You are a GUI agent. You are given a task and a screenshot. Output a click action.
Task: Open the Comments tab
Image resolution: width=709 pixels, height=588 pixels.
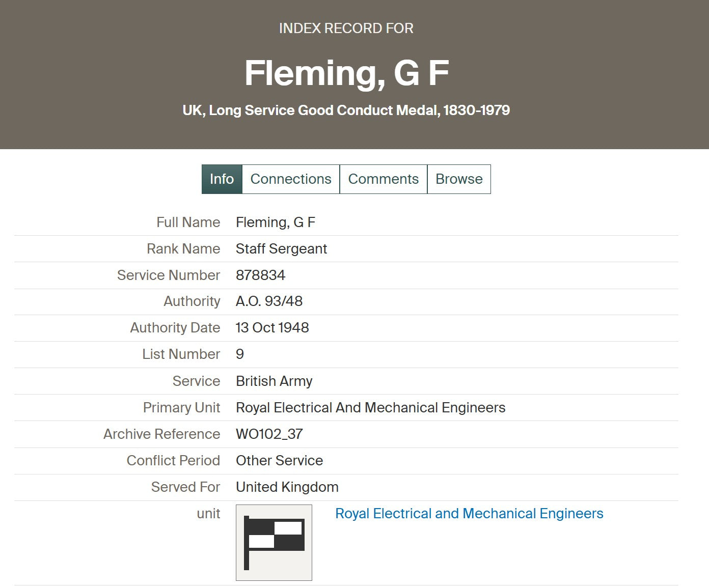383,179
